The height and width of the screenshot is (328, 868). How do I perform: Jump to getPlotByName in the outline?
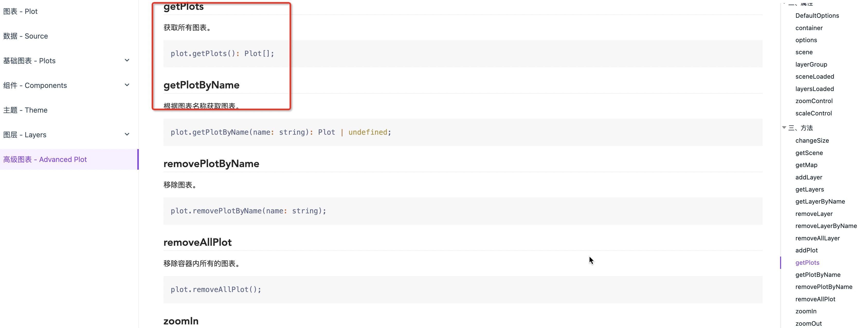[x=818, y=275]
